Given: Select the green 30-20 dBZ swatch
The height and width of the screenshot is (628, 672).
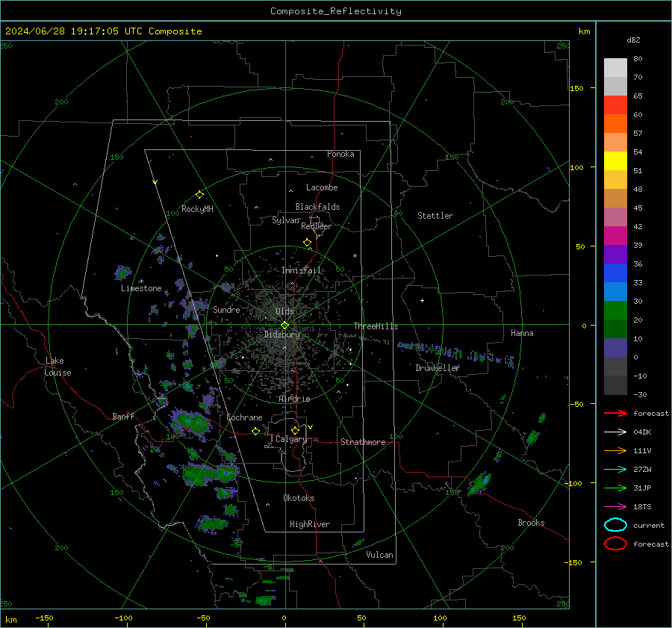Looking at the screenshot, I should [615, 310].
